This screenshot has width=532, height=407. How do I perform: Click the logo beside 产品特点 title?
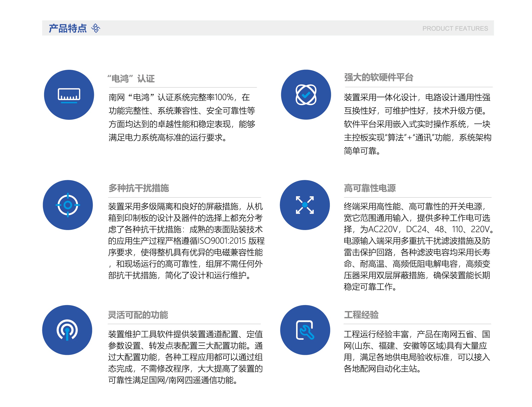[96, 28]
